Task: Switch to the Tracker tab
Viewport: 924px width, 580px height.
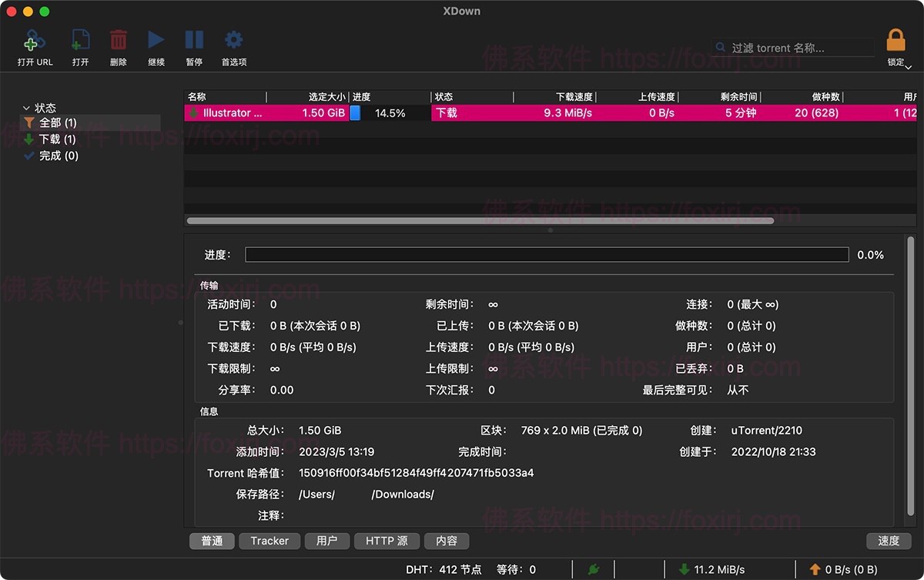Action: [x=269, y=541]
